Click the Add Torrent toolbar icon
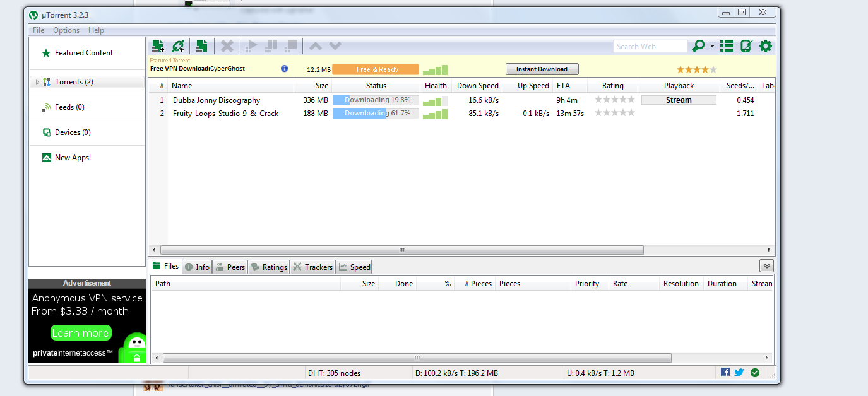 (x=158, y=46)
